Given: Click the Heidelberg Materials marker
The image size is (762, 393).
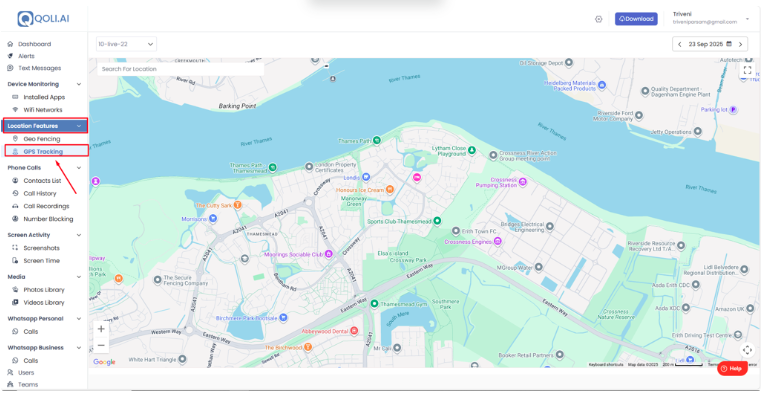Looking at the screenshot, I should (x=602, y=85).
